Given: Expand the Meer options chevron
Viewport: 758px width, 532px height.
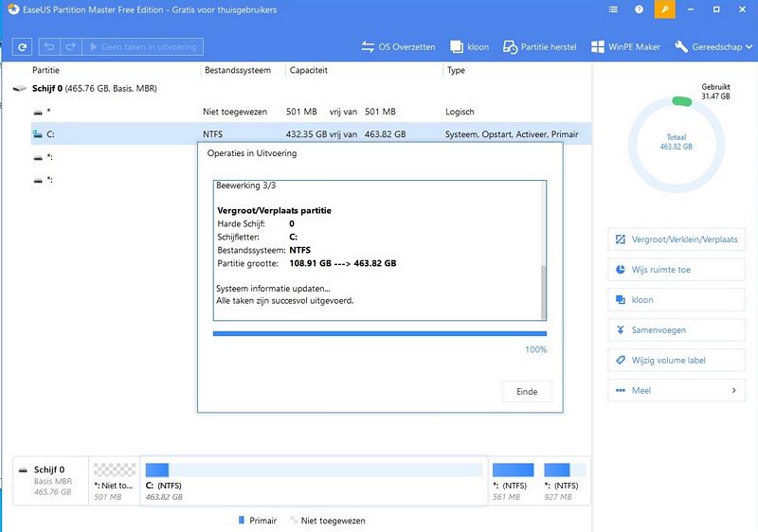Looking at the screenshot, I should (x=733, y=390).
